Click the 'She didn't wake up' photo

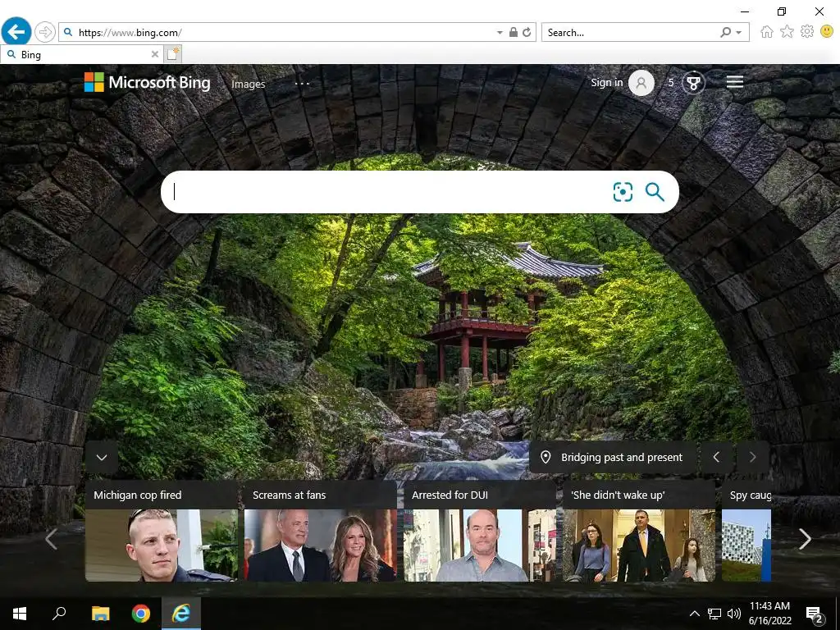tap(638, 545)
